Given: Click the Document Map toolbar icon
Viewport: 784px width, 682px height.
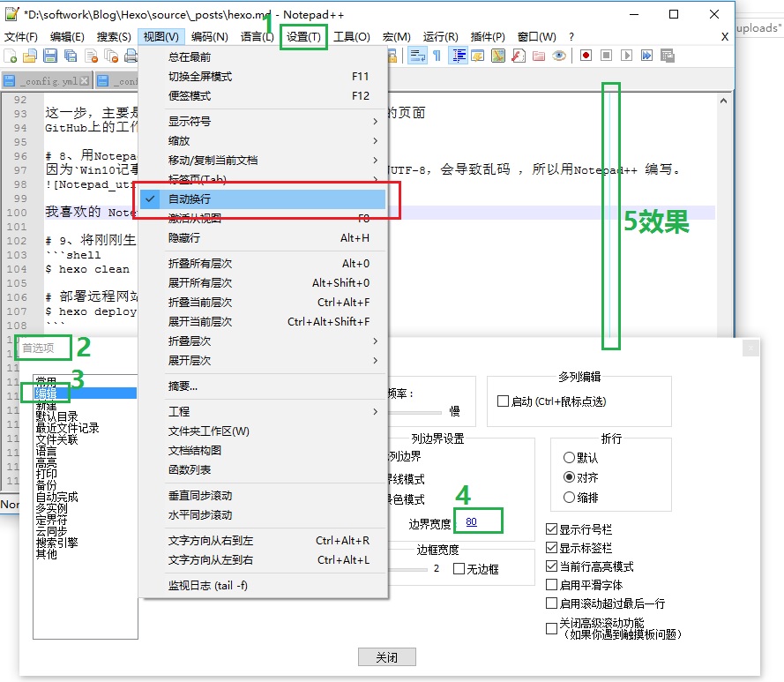Looking at the screenshot, I should pyautogui.click(x=498, y=55).
